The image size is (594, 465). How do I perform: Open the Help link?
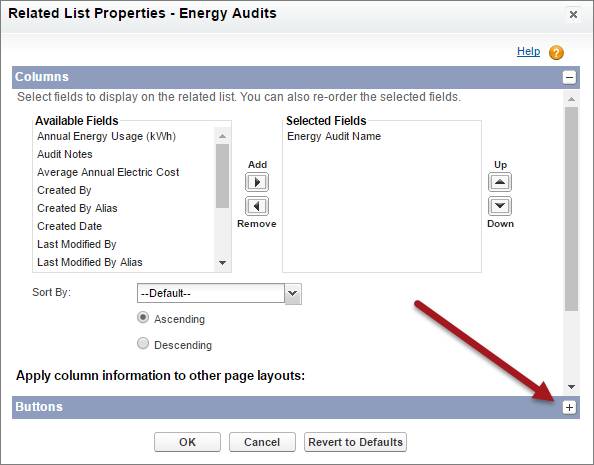pyautogui.click(x=528, y=51)
